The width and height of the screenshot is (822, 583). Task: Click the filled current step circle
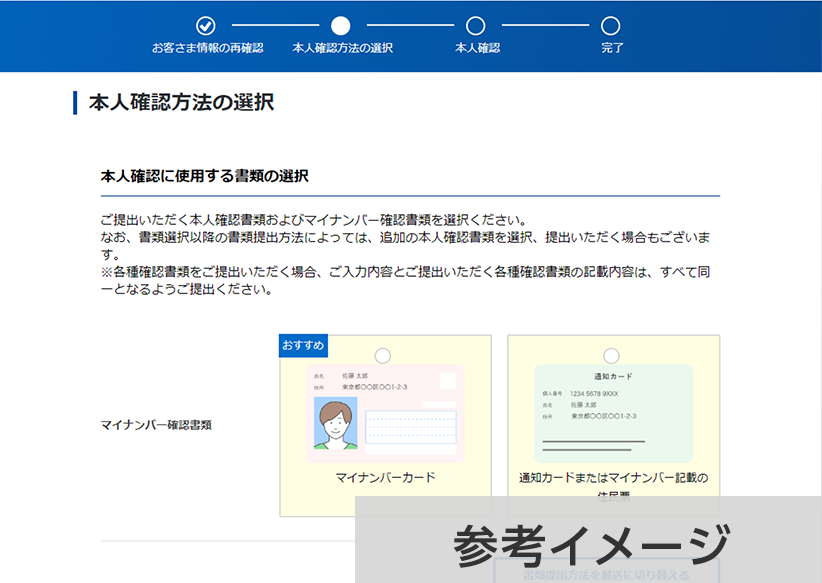click(341, 26)
